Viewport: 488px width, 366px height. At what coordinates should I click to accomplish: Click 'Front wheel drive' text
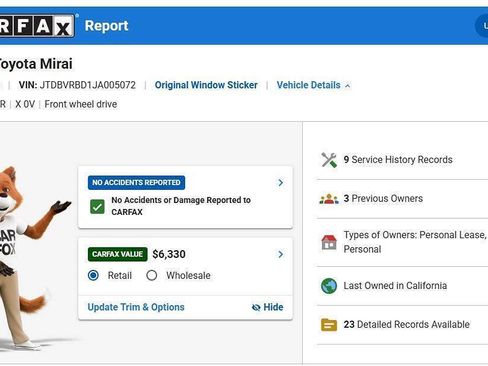click(x=81, y=104)
